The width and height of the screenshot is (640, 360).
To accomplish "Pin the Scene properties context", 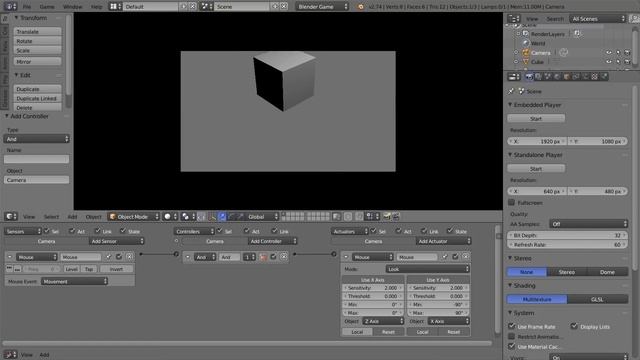I will pyautogui.click(x=511, y=91).
